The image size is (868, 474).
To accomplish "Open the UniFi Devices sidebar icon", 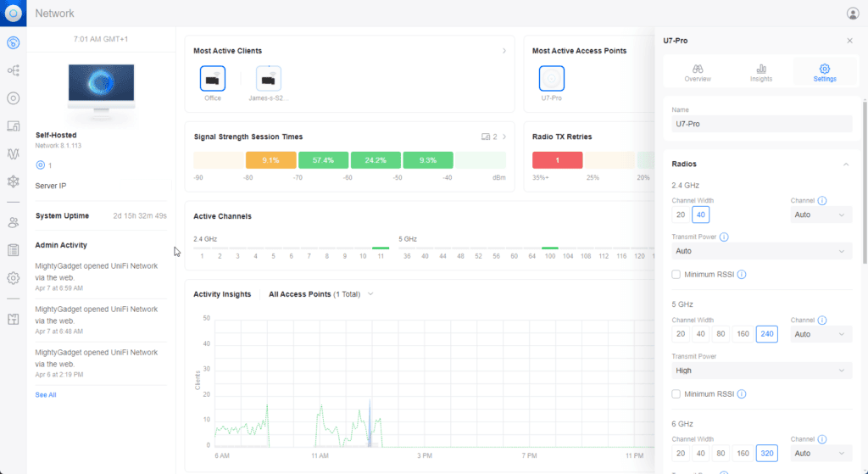I will (13, 98).
